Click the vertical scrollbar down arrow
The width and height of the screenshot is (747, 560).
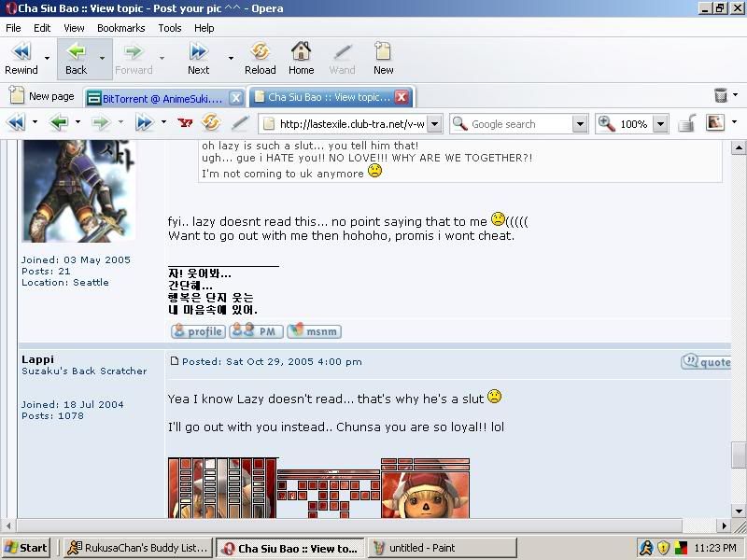[x=739, y=511]
